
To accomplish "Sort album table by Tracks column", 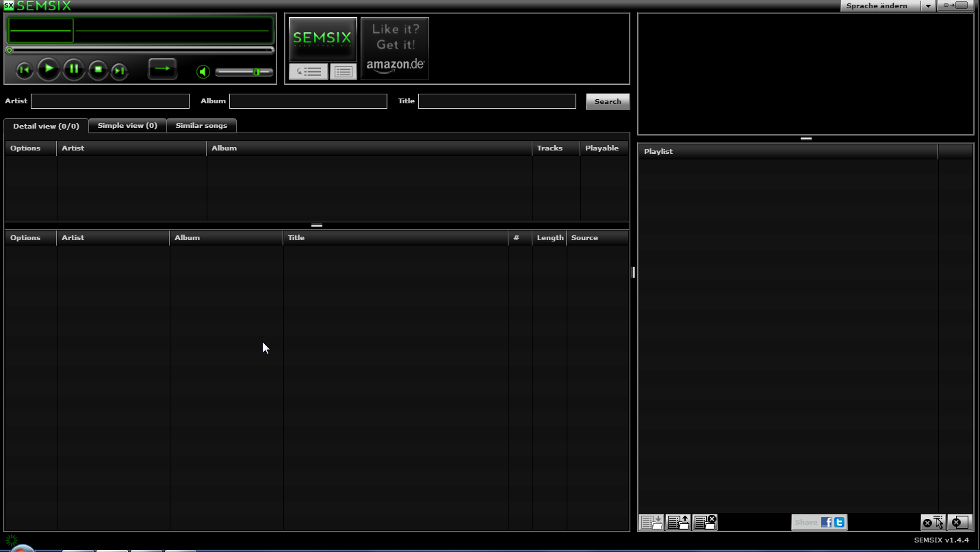I will pos(556,148).
